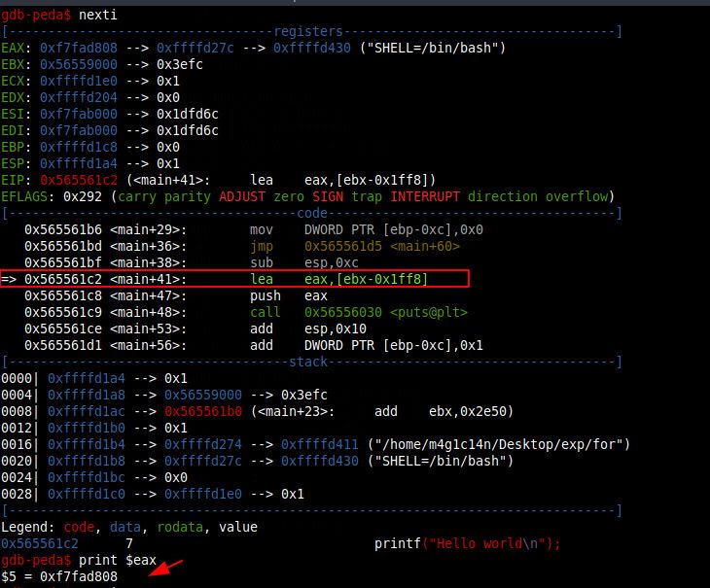
Task: Click 'data' in the Legend line
Action: click(x=124, y=528)
